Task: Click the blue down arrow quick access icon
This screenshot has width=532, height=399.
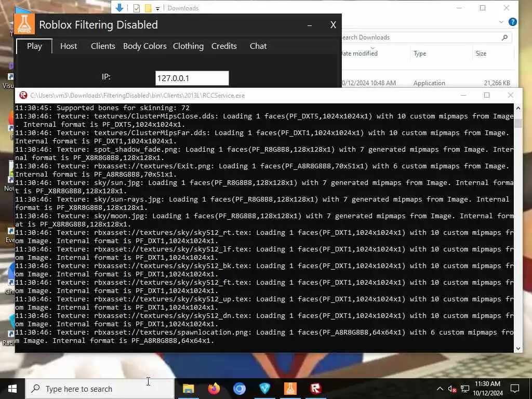Action: pos(119,8)
